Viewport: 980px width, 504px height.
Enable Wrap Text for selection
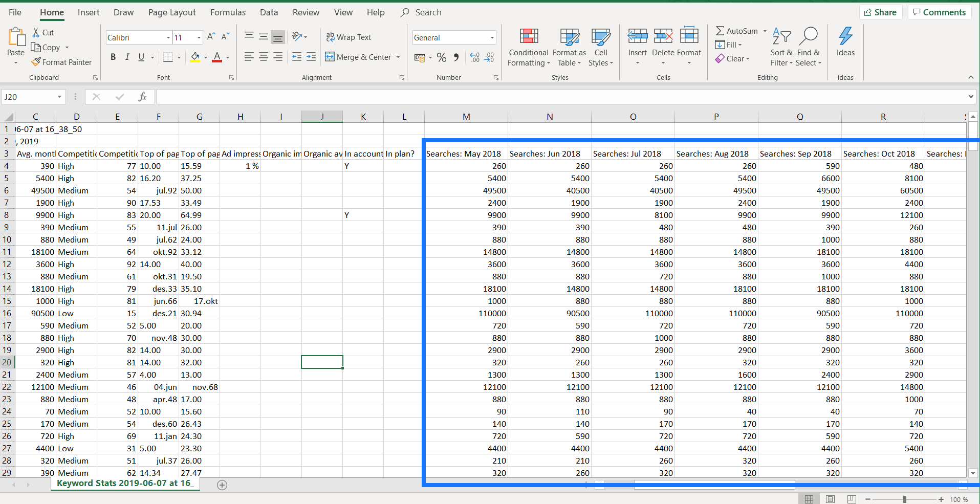pos(349,37)
